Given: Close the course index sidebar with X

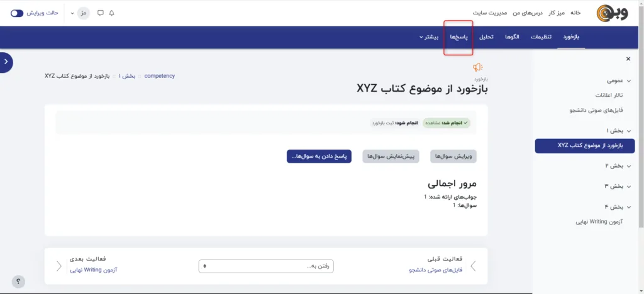Looking at the screenshot, I should 628,59.
